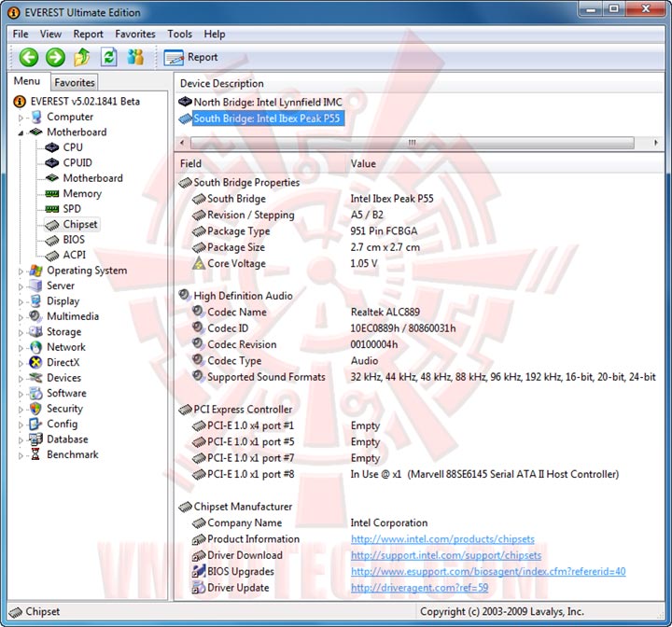This screenshot has width=672, height=627.
Task: Open the intel.com/products/chipsets link
Action: pyautogui.click(x=442, y=539)
